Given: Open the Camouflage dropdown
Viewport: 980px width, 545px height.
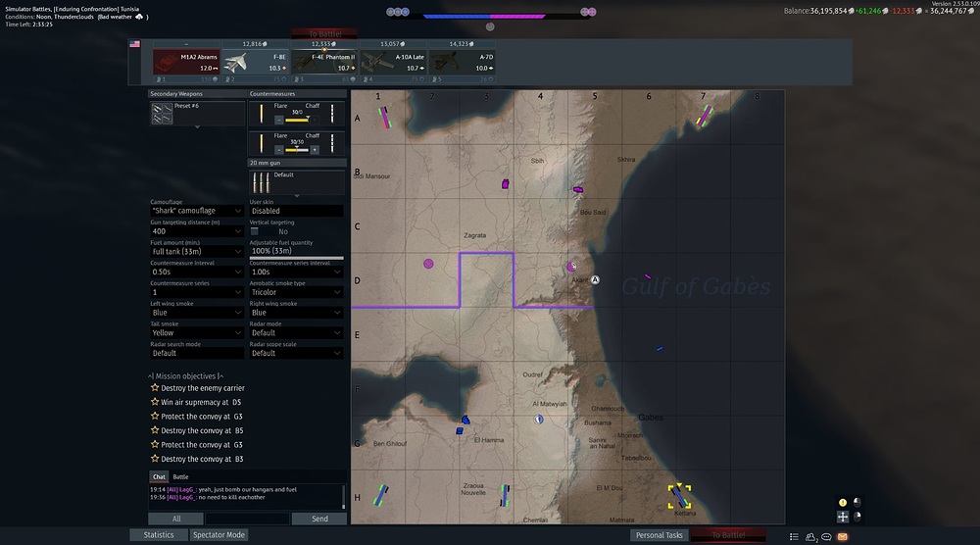Looking at the screenshot, I should point(196,211).
